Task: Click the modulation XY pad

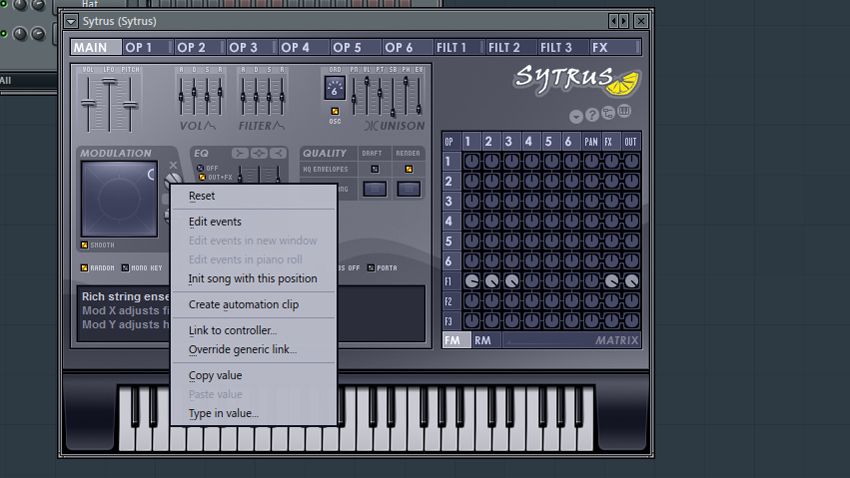Action: pyautogui.click(x=119, y=199)
